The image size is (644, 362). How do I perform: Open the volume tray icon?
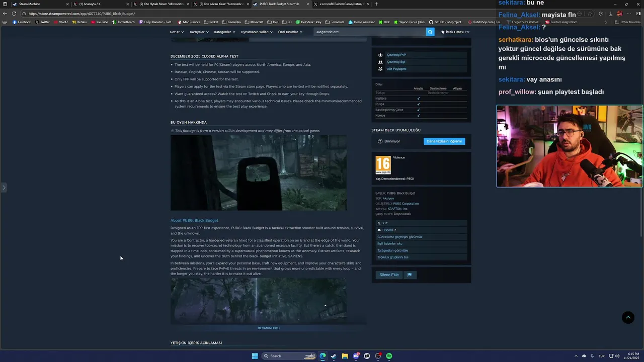pyautogui.click(x=617, y=356)
